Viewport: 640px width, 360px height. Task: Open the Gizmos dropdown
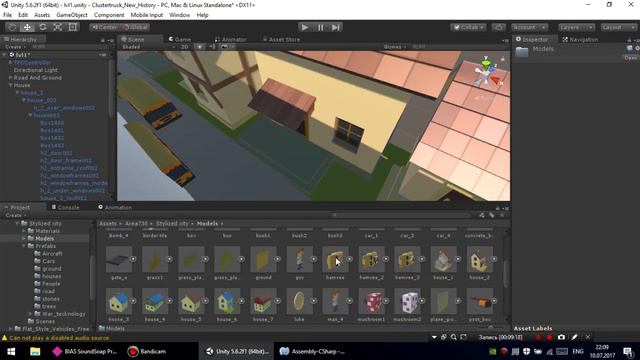395,47
